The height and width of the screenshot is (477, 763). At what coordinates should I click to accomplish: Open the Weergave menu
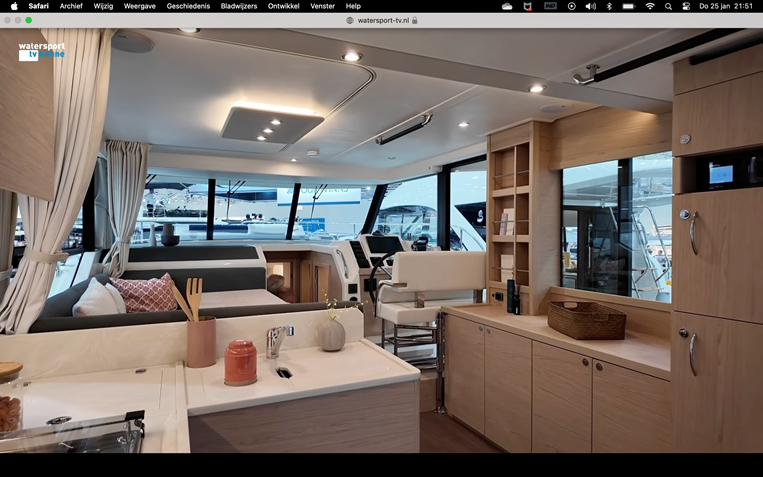pyautogui.click(x=140, y=6)
